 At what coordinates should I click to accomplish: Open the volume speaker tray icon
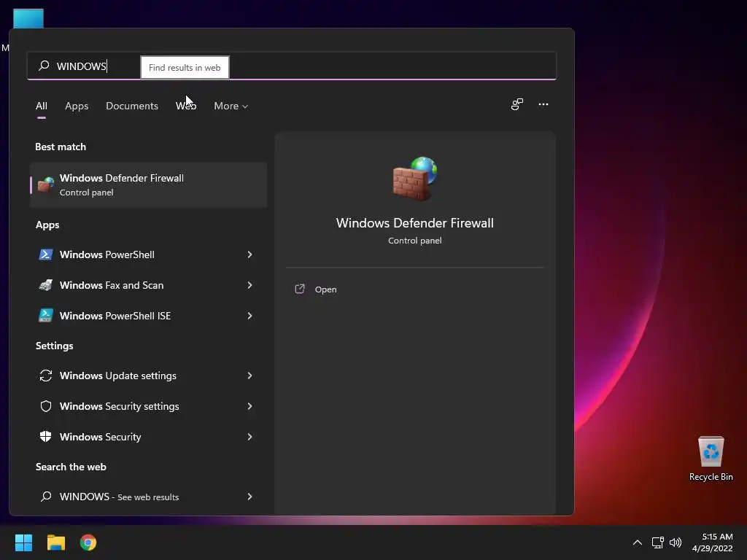pos(676,542)
